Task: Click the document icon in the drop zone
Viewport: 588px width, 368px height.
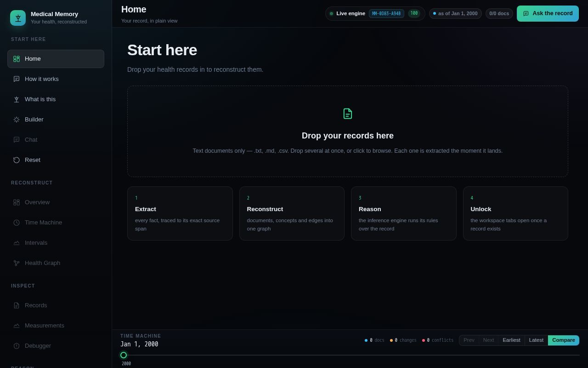Action: (348, 114)
